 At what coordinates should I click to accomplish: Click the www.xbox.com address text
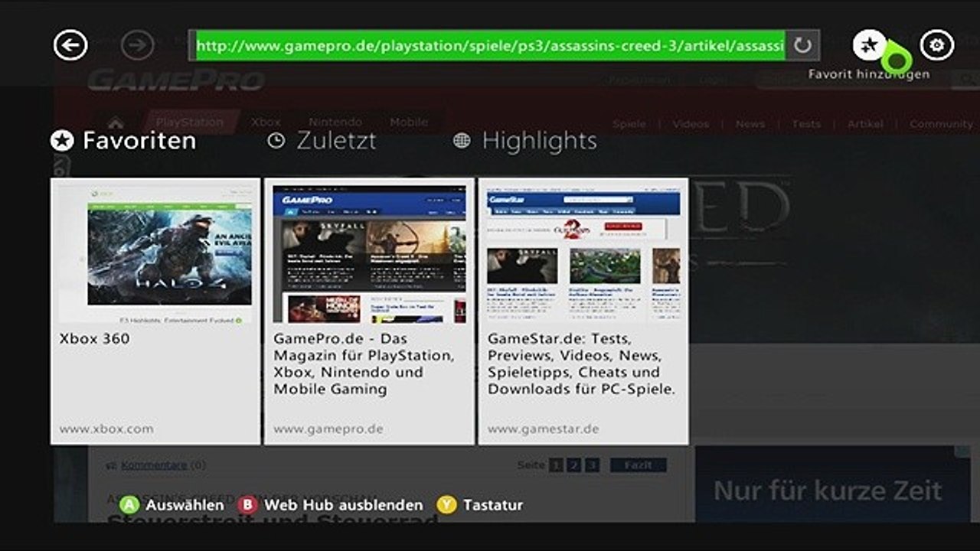coord(106,429)
